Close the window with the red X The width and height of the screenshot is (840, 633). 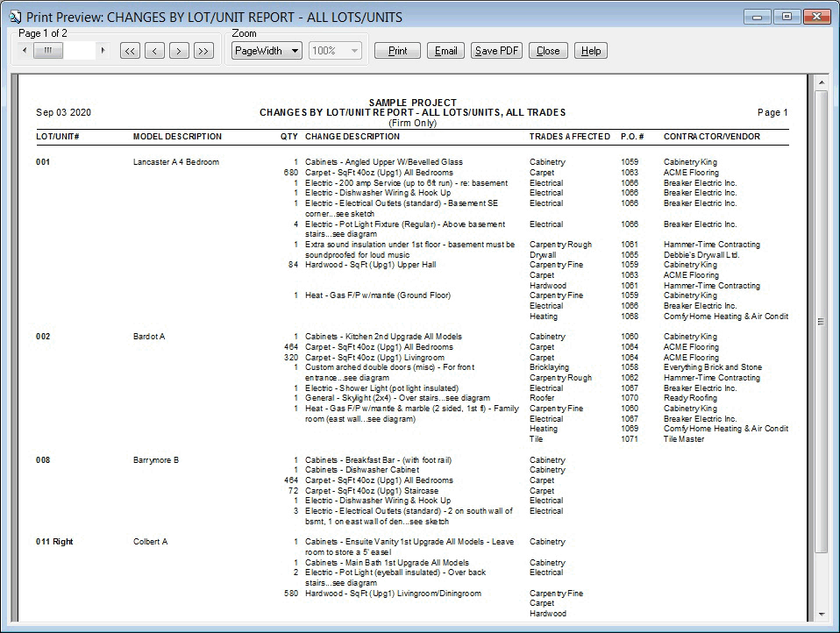click(817, 17)
